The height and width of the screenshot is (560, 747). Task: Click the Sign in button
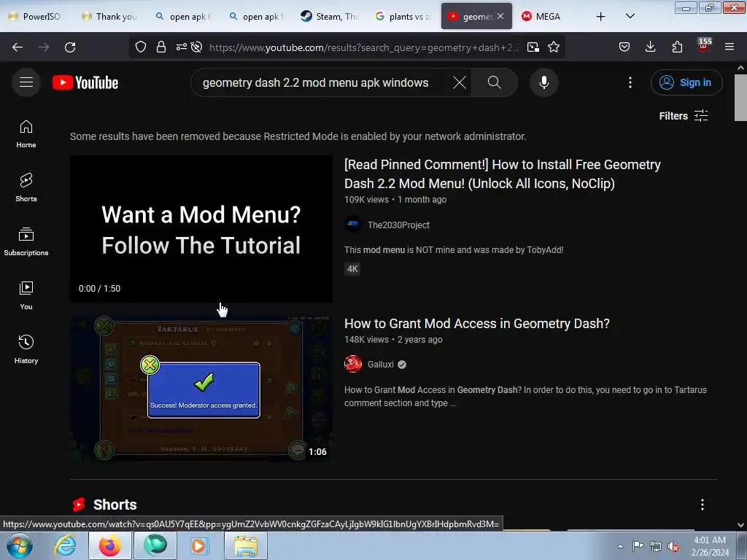686,82
